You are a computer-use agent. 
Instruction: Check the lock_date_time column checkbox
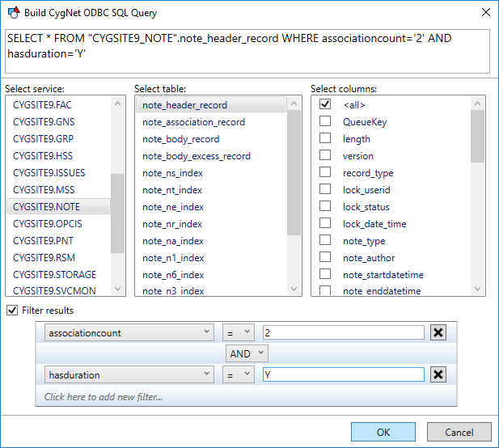coord(325,223)
